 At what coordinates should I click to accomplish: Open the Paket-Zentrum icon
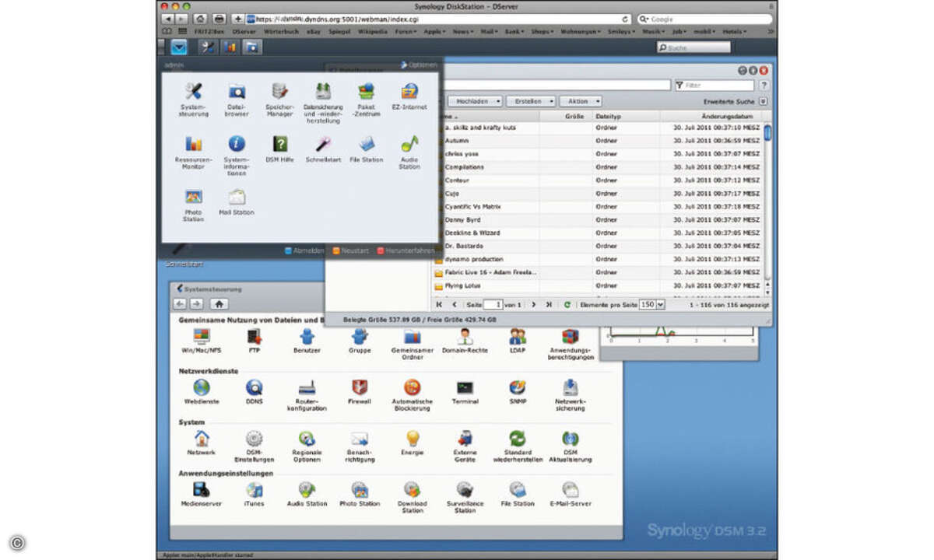pos(366,100)
